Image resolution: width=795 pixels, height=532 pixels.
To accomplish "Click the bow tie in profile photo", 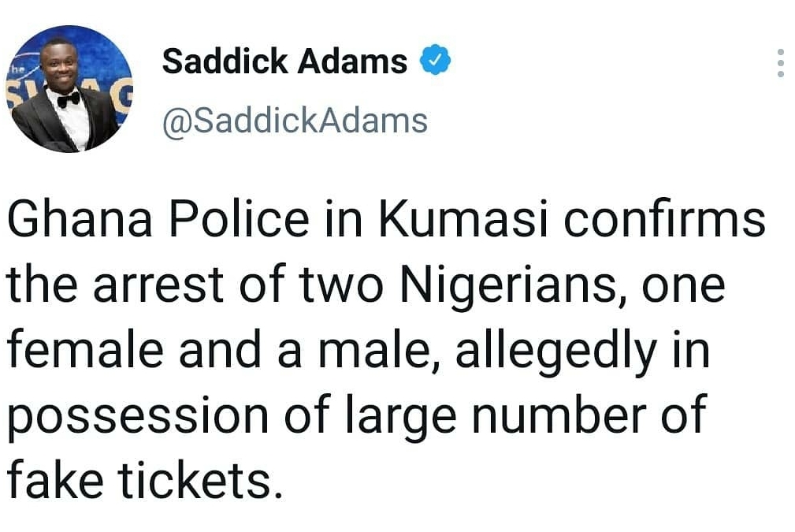I will [x=69, y=100].
